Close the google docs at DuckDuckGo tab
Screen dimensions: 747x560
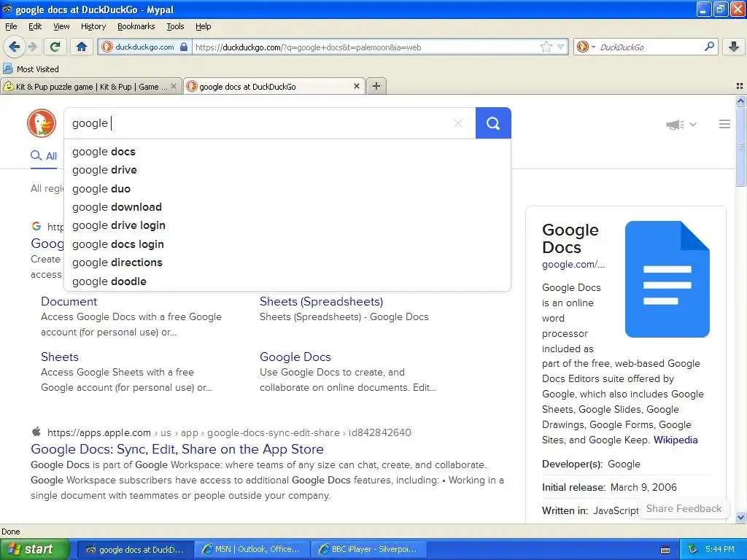pos(356,86)
